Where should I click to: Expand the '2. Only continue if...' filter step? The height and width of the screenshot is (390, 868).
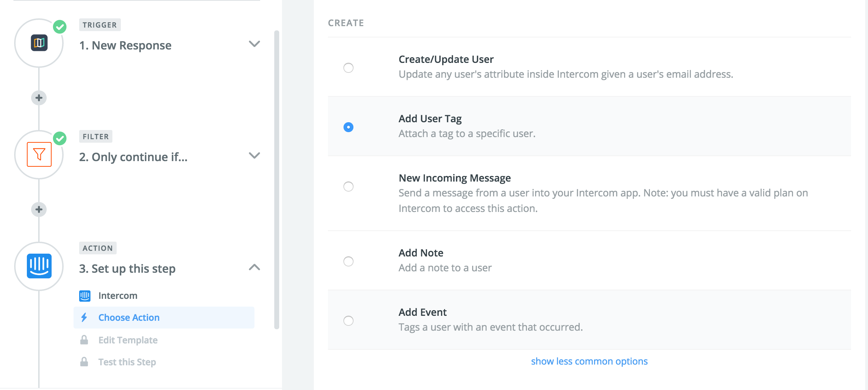(254, 156)
